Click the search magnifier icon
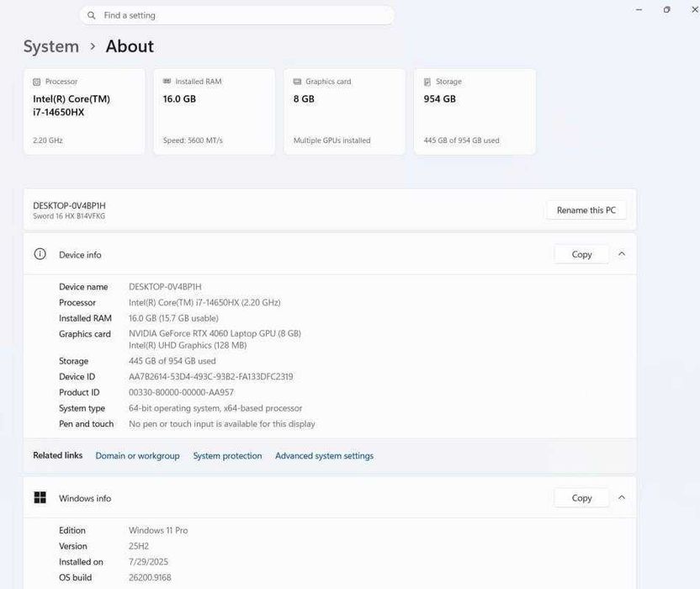Image resolution: width=700 pixels, height=589 pixels. [92, 16]
